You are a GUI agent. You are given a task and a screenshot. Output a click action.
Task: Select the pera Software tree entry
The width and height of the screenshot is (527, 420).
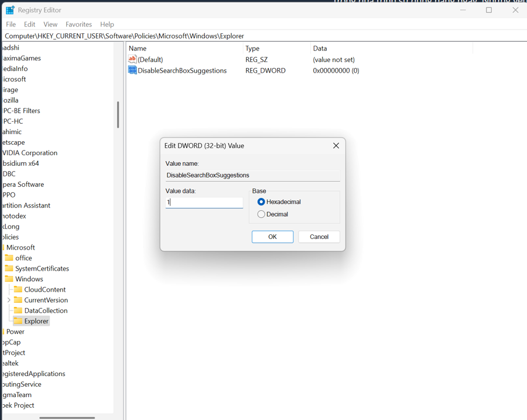[23, 185]
